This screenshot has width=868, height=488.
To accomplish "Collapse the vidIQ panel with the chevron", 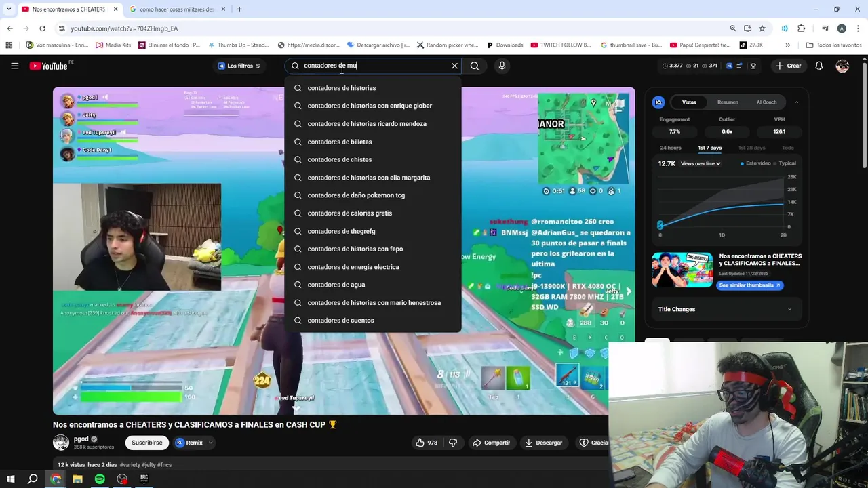I will pos(796,102).
